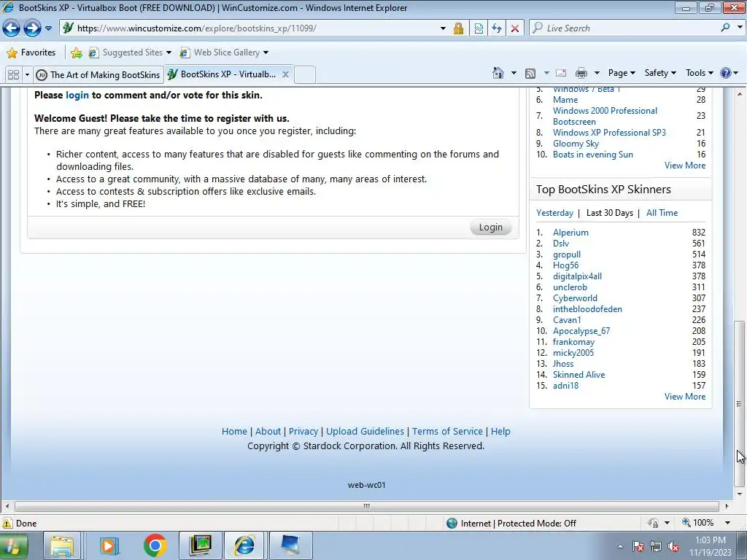Open the search provider dropdown arrow

(740, 28)
